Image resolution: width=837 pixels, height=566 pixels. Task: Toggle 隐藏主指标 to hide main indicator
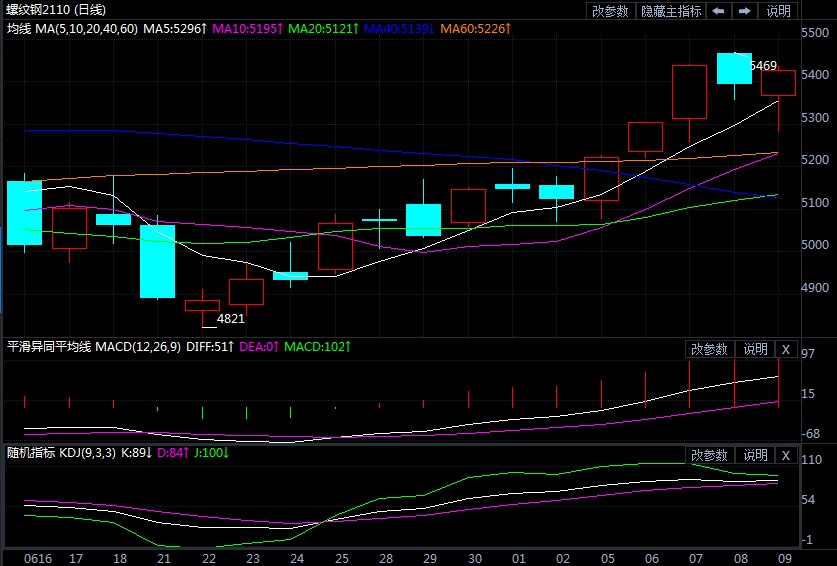(670, 11)
